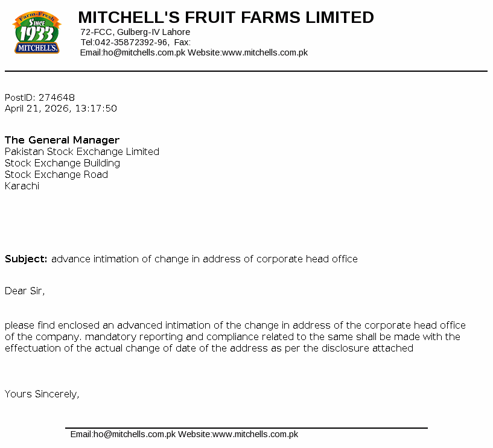Click the Mitchell's Fruit Farms Limited heading
493x448 pixels.
coord(226,17)
